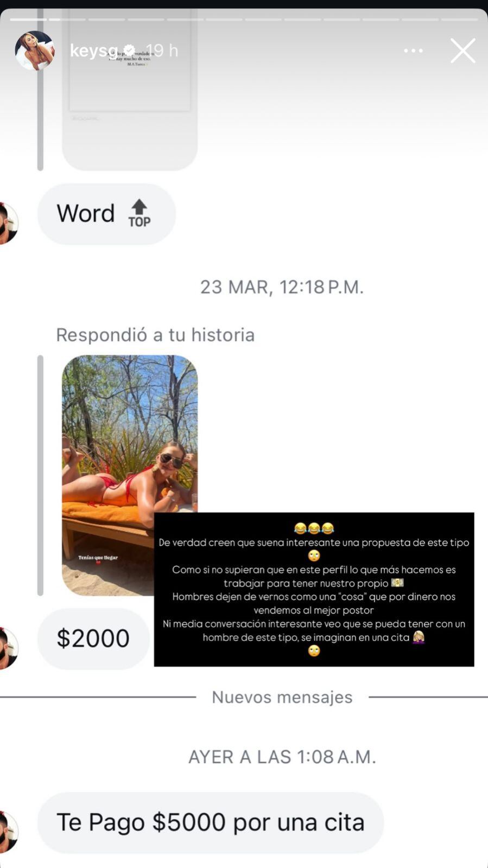Open the three-dot story options menu
Viewport: 488px width, 868px height.
click(x=413, y=50)
